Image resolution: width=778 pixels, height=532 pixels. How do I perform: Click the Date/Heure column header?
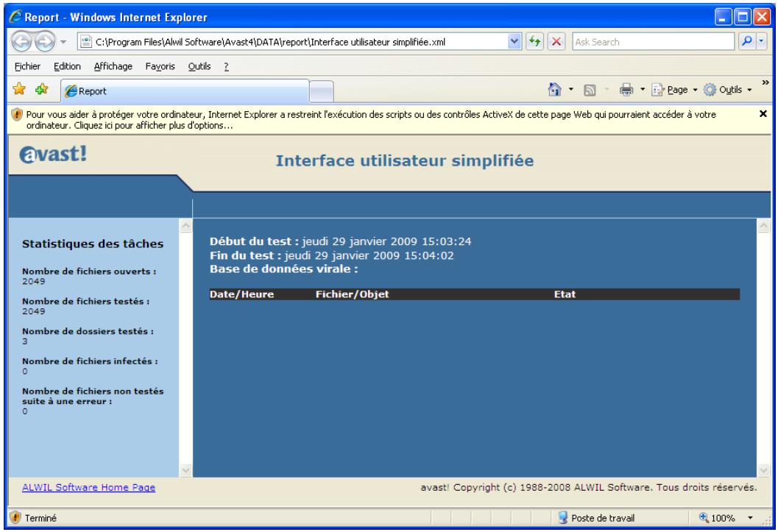241,294
